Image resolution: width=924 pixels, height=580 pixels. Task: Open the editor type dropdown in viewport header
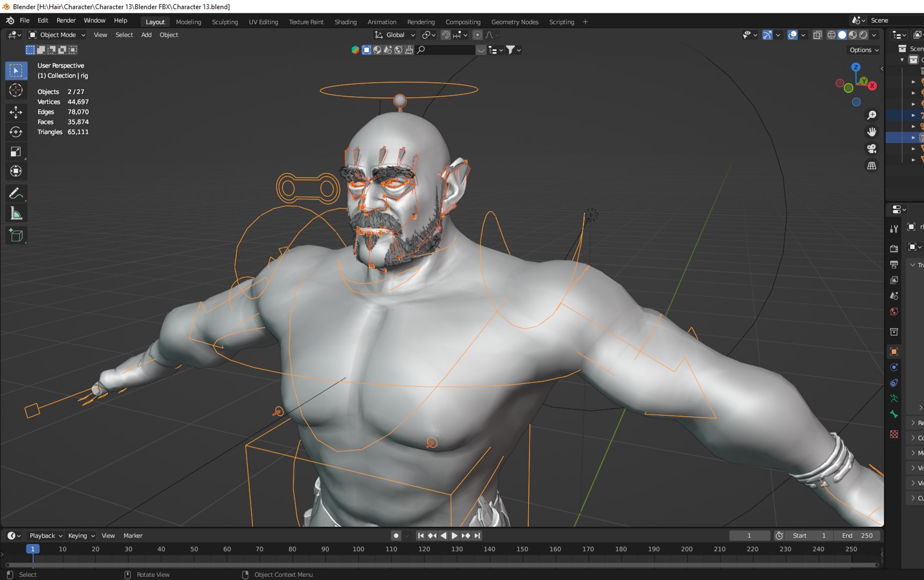coord(14,35)
